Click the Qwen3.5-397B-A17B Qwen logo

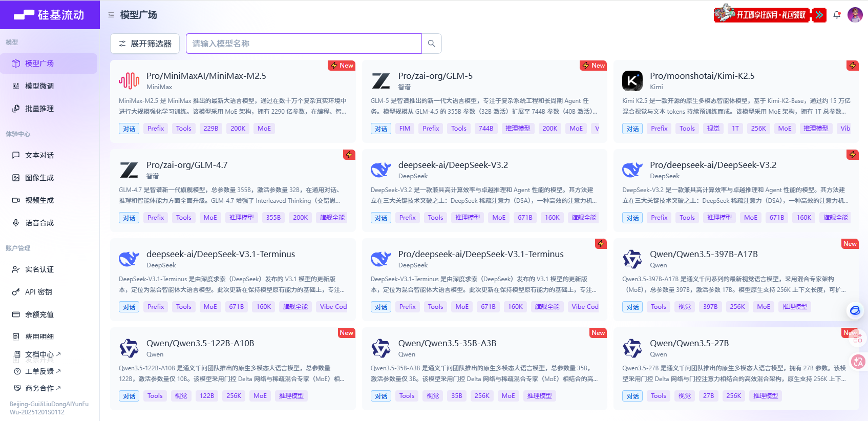(x=632, y=259)
